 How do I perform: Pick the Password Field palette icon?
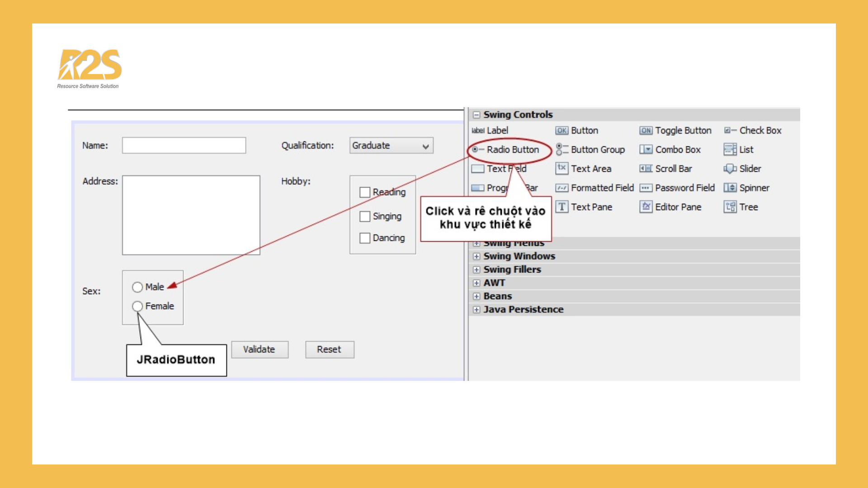tap(646, 188)
